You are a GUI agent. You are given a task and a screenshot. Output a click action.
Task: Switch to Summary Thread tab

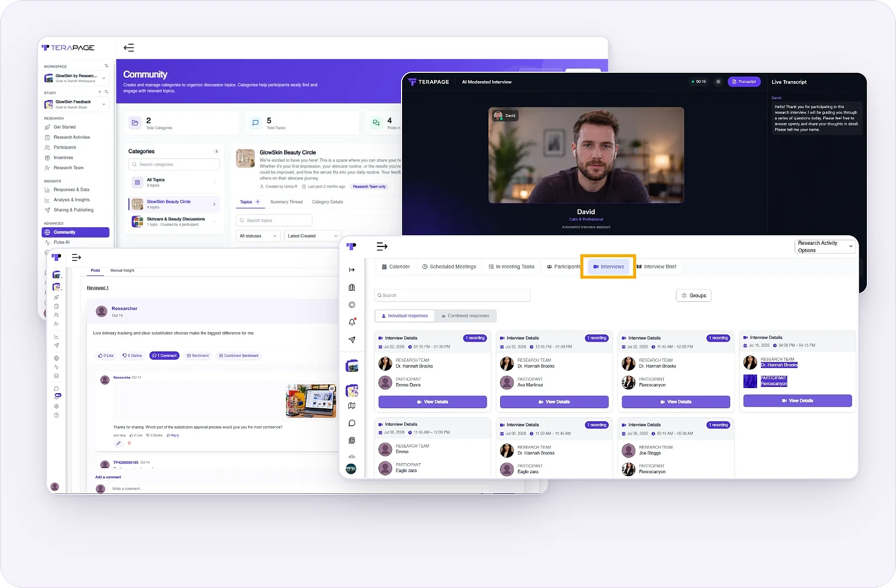coord(286,202)
